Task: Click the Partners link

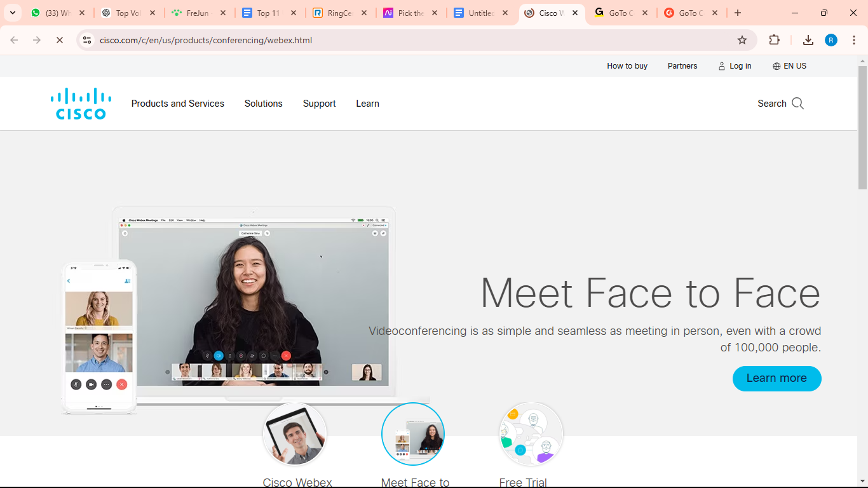Action: click(x=682, y=66)
